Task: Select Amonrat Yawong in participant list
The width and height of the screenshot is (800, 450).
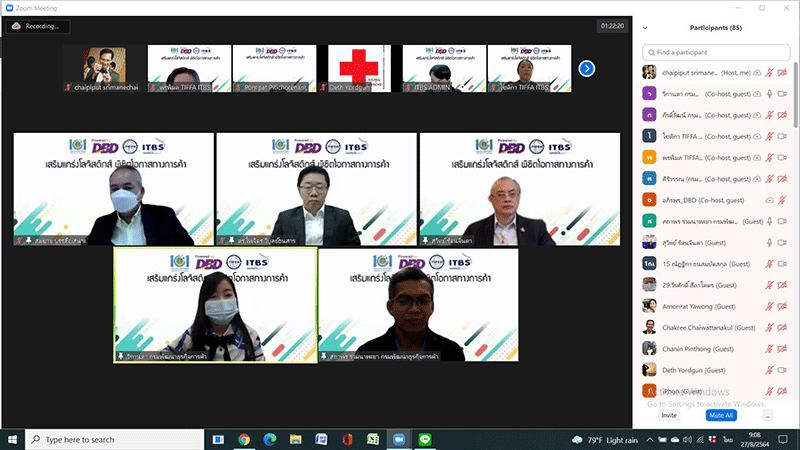Action: 700,307
